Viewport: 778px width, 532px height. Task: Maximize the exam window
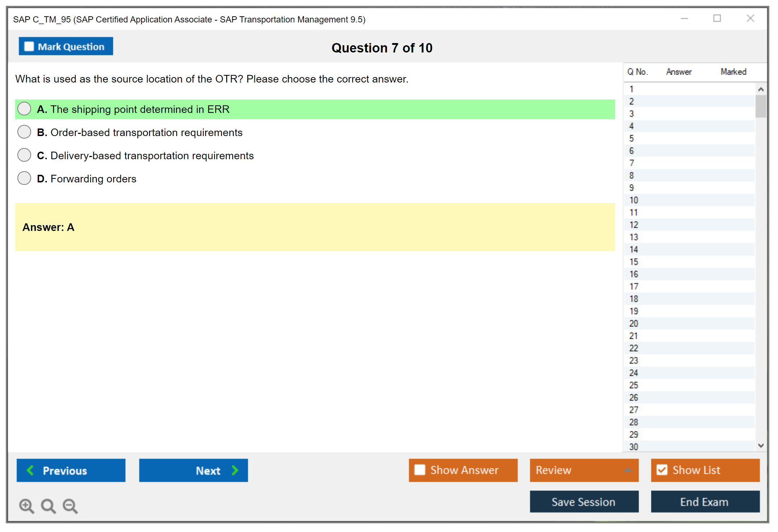(717, 18)
